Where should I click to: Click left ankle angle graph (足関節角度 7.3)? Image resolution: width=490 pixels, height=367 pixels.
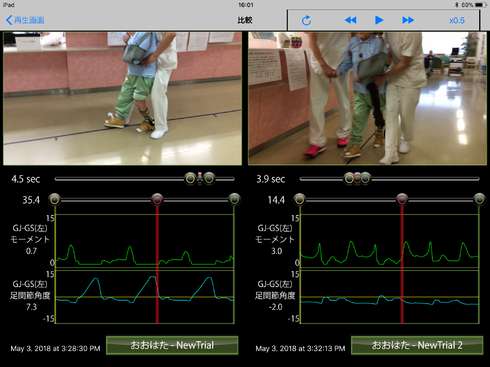144,297
